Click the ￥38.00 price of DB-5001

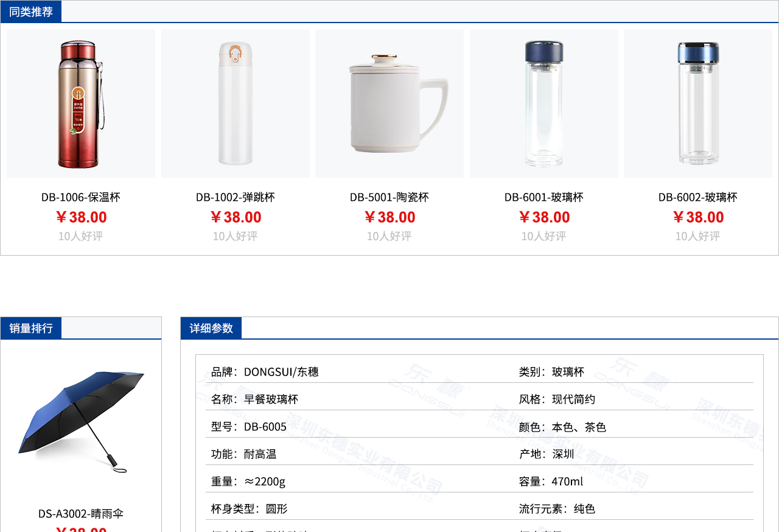point(389,217)
